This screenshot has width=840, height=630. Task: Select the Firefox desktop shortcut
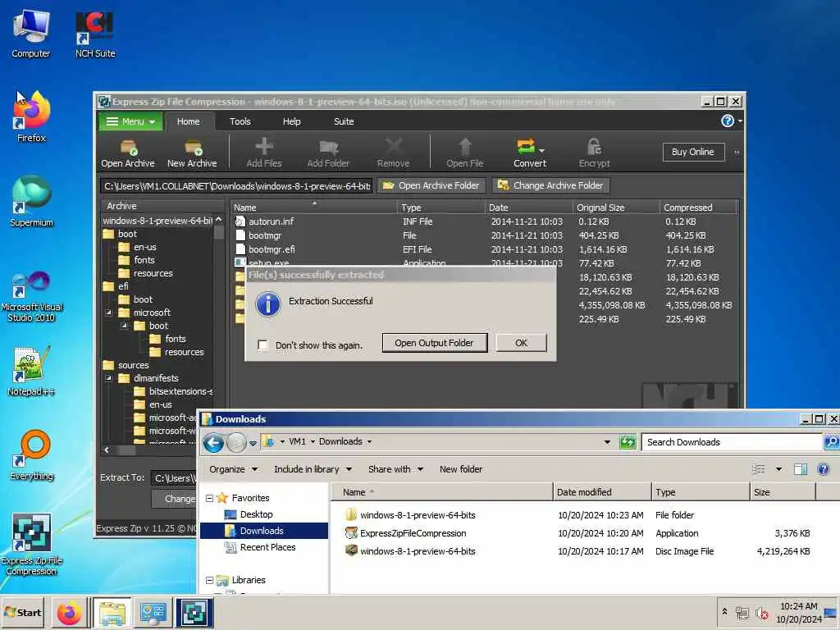coord(31,116)
